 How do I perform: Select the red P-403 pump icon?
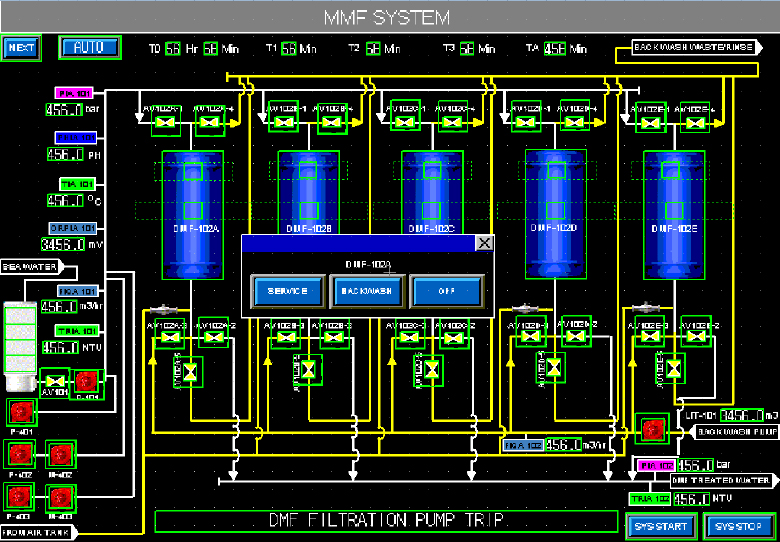(19, 498)
